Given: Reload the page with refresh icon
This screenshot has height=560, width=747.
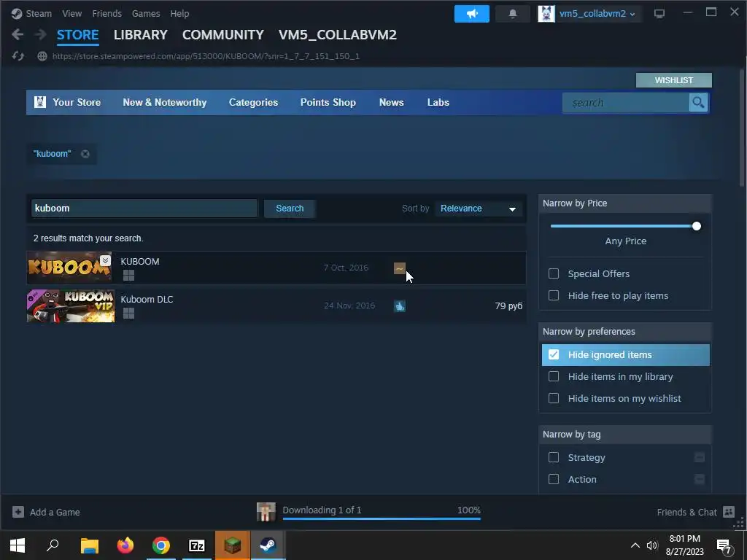Looking at the screenshot, I should (x=18, y=56).
